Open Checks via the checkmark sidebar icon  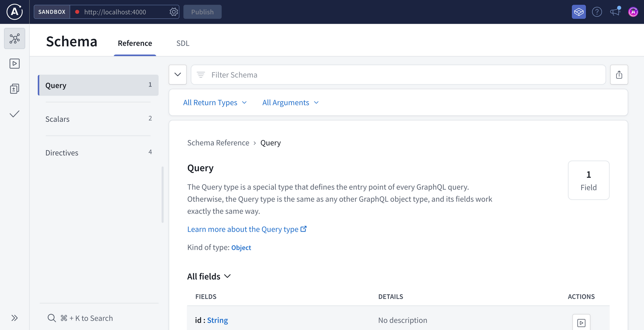point(14,114)
